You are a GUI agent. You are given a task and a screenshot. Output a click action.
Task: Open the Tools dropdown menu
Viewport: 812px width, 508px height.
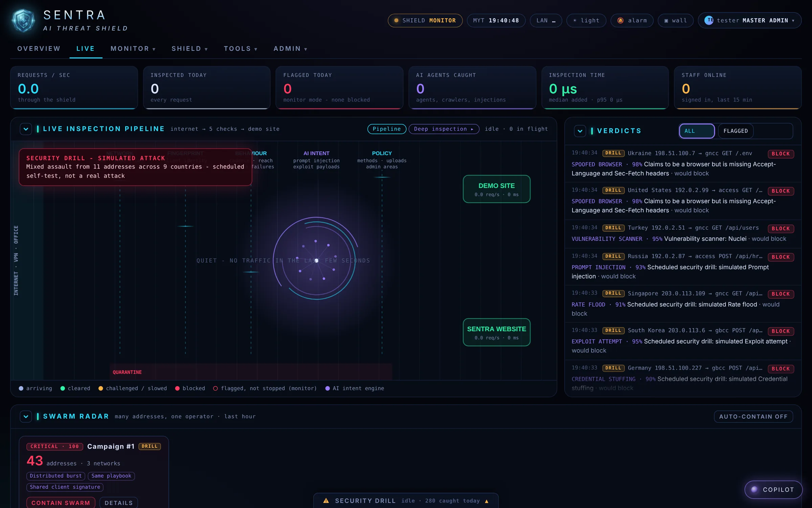(x=241, y=49)
